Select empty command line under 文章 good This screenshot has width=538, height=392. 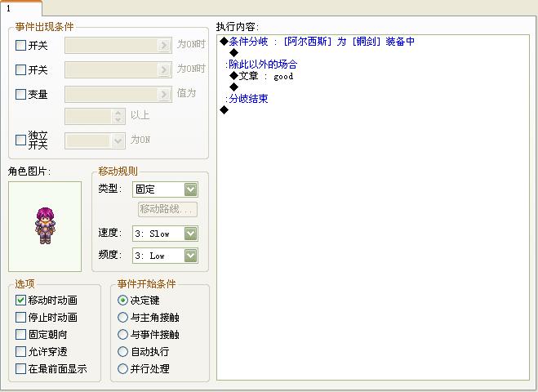(234, 87)
